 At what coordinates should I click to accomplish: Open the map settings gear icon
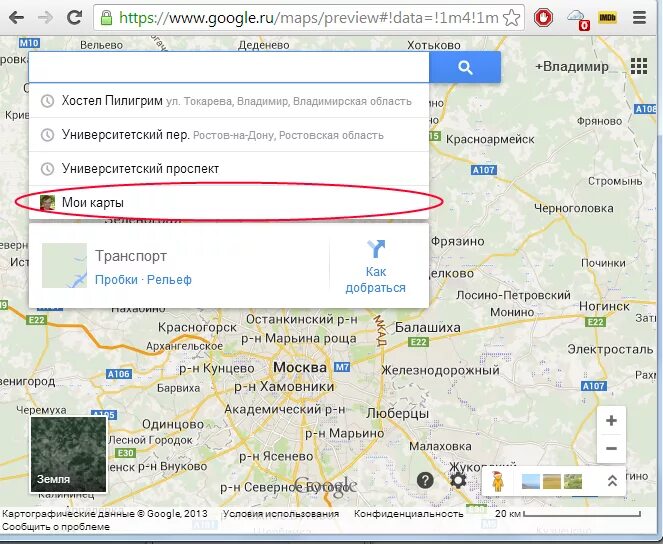(458, 481)
